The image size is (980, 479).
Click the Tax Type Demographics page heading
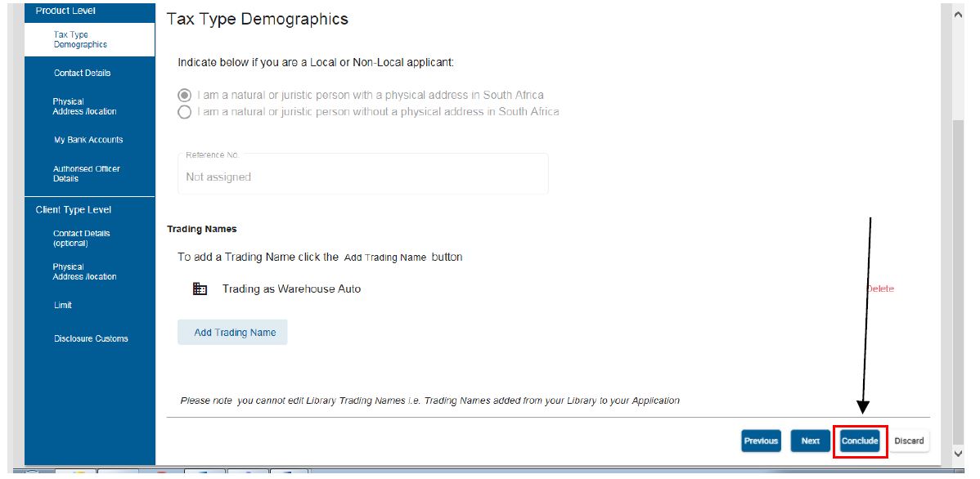pyautogui.click(x=258, y=20)
